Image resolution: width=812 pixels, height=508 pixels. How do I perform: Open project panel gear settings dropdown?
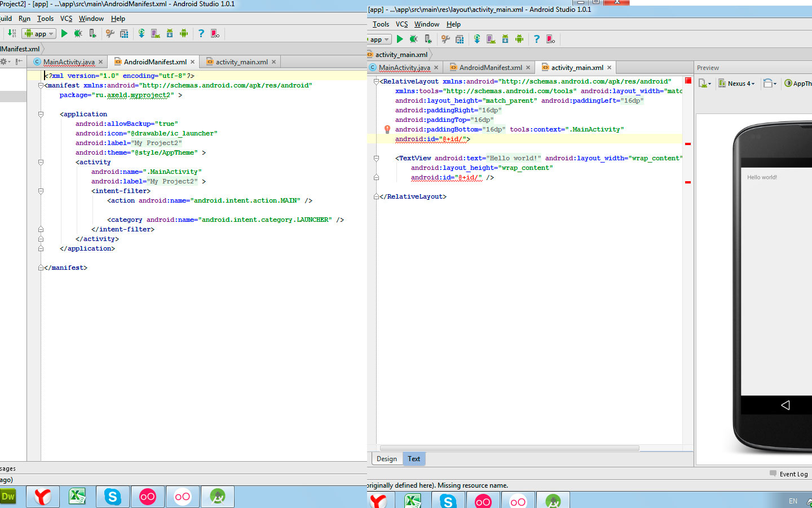[5, 62]
